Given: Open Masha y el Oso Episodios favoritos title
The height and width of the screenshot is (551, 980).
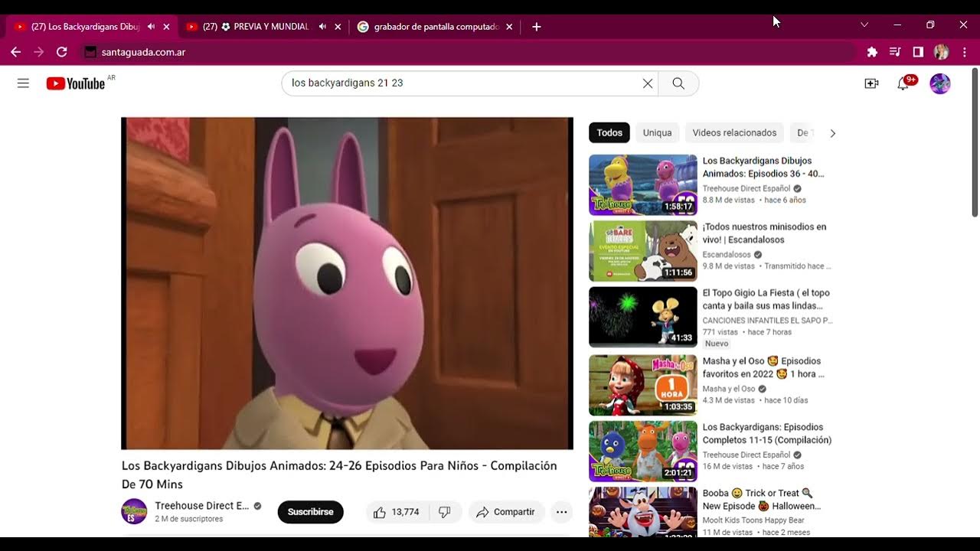Looking at the screenshot, I should 763,367.
